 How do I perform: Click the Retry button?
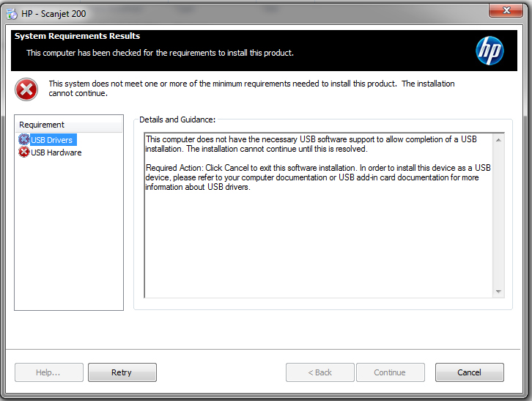click(122, 372)
